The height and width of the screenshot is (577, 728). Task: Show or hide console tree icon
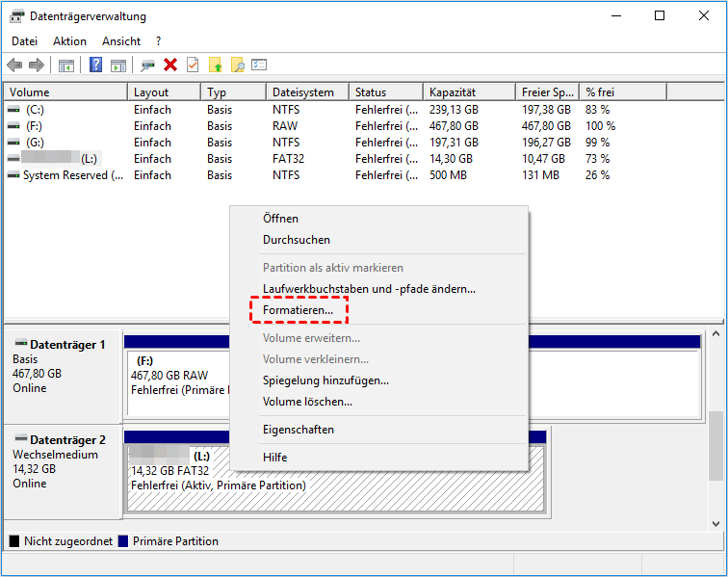pyautogui.click(x=66, y=65)
